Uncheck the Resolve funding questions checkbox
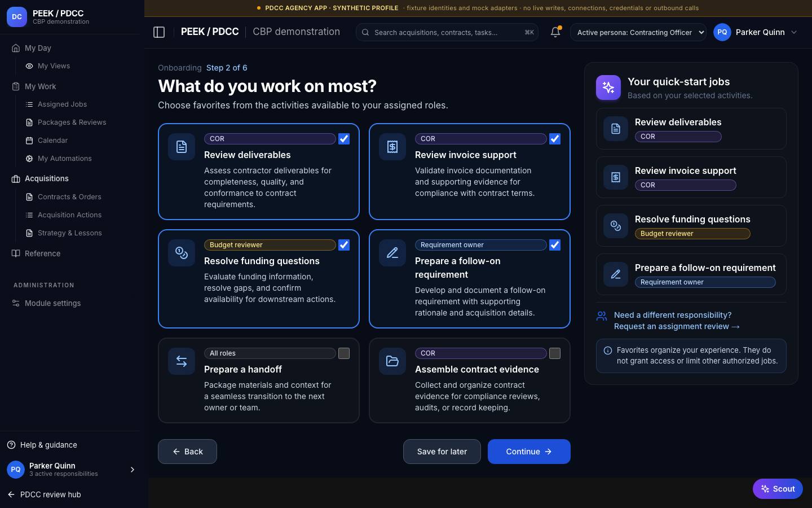Screen dimensions: 812x508 point(344,245)
